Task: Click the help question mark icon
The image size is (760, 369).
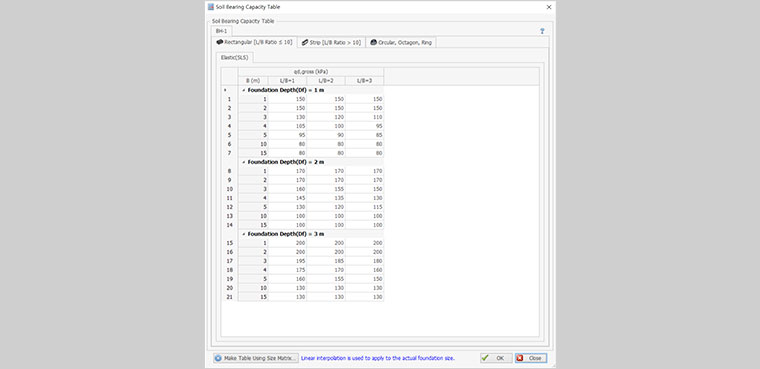Action: click(x=542, y=31)
